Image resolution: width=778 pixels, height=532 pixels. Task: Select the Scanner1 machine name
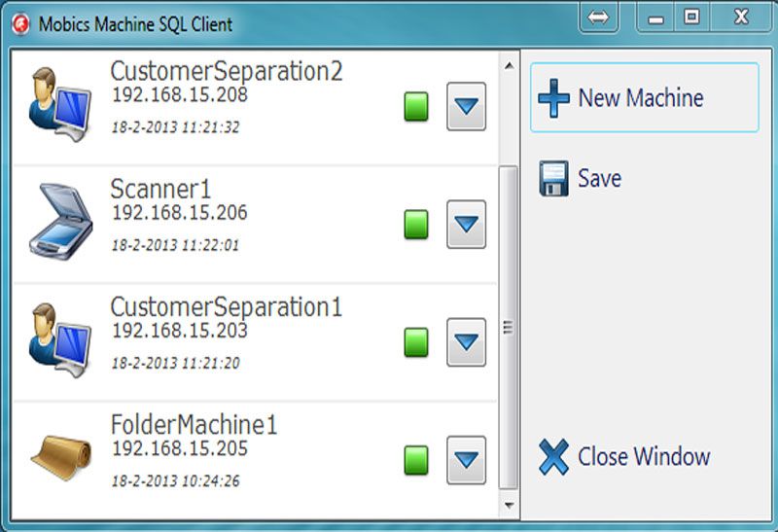click(x=160, y=189)
